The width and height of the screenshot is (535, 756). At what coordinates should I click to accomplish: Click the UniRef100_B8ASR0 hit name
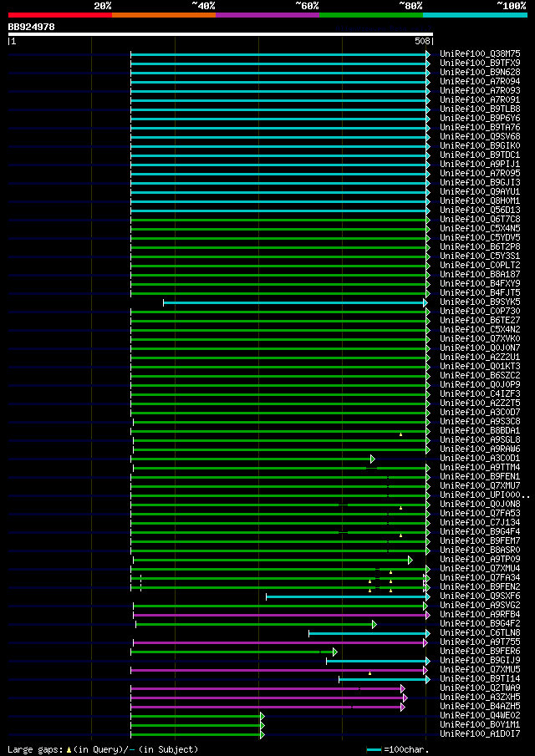480,551
